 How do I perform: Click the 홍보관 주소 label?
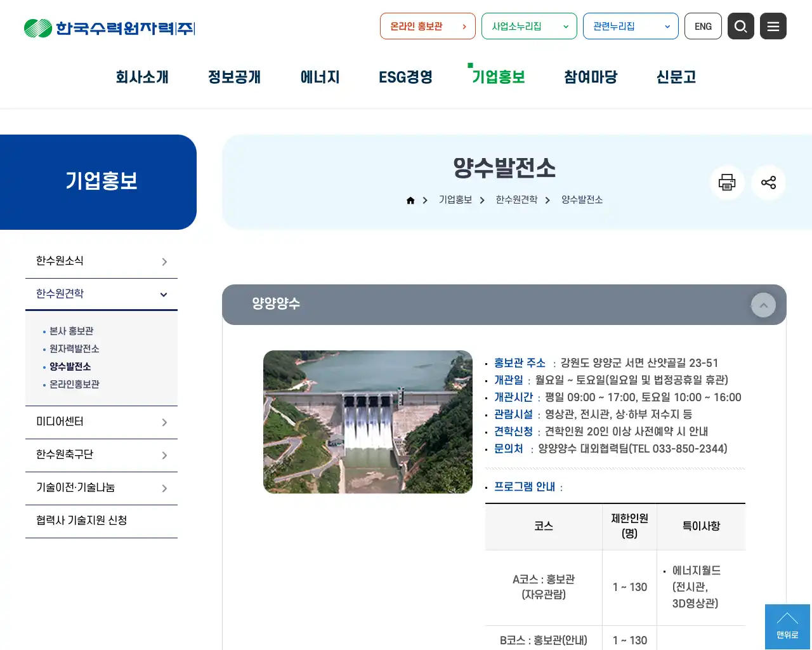tap(520, 363)
